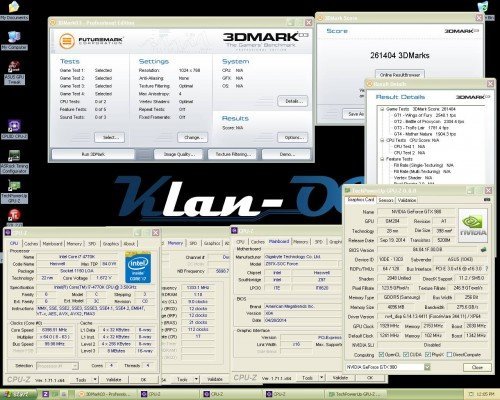The width and height of the screenshot is (500, 400).
Task: Click the Select... button under Tests
Action: [x=109, y=137]
